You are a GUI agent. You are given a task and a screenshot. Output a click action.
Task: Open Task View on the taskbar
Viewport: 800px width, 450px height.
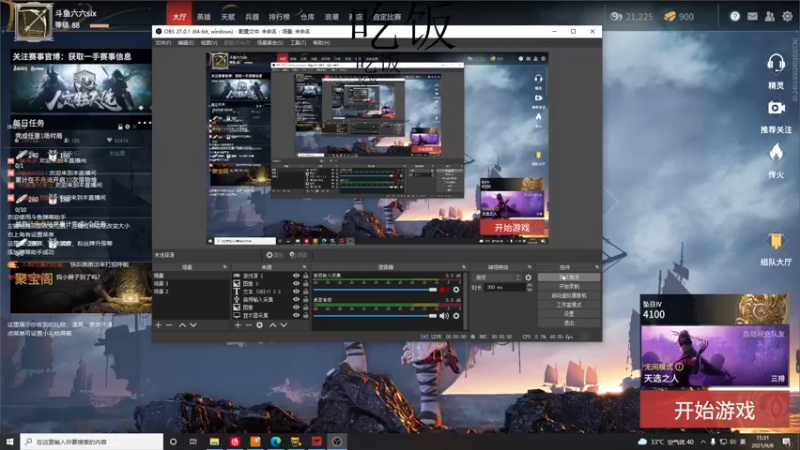tap(193, 441)
